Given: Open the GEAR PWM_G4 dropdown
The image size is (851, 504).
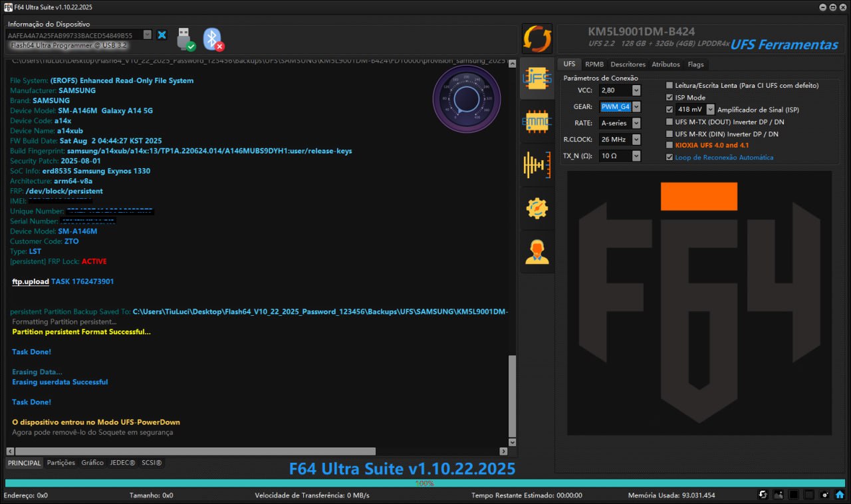Looking at the screenshot, I should click(x=636, y=106).
